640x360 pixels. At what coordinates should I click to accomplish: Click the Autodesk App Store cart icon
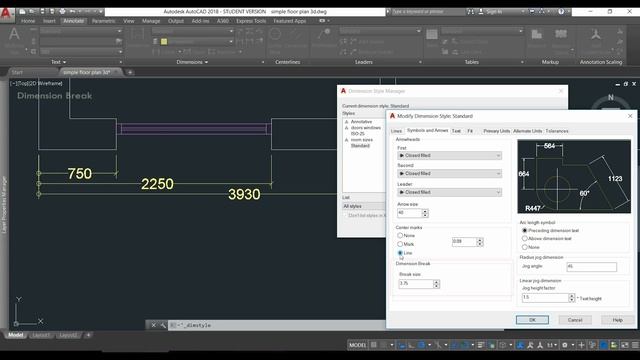[x=532, y=11]
